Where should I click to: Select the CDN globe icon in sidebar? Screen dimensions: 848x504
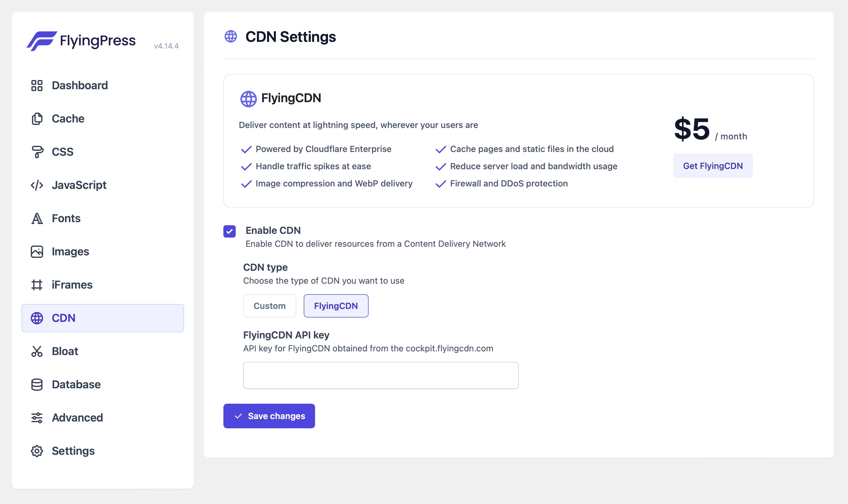(x=37, y=318)
